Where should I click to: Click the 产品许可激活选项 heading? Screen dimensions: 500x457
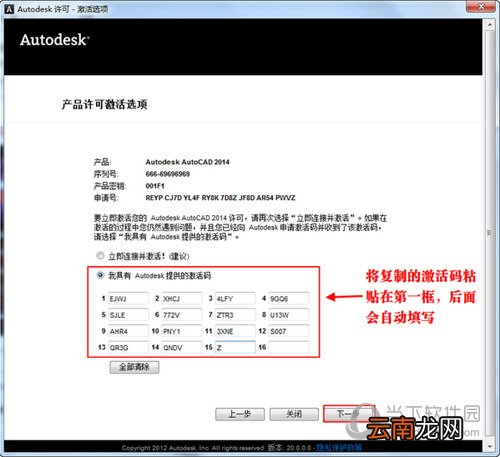click(104, 105)
